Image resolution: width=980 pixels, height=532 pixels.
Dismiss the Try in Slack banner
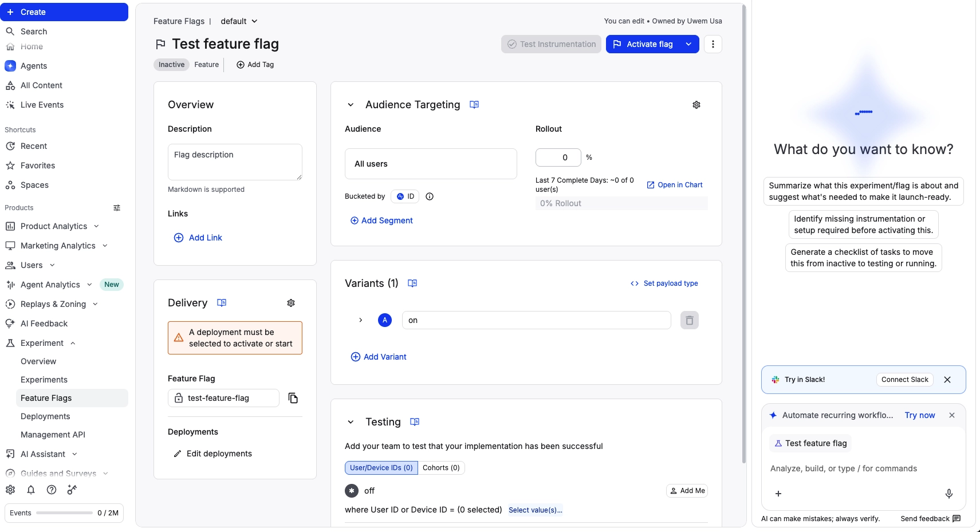point(947,380)
